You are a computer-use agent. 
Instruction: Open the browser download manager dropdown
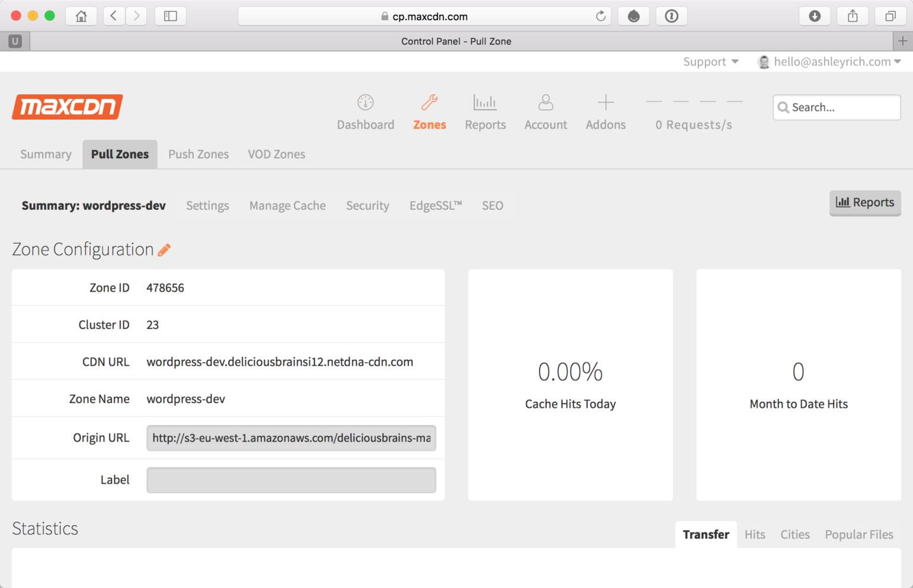coord(815,16)
